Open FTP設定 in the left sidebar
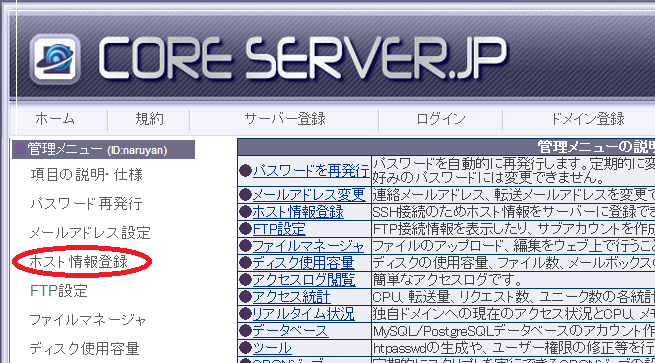This screenshot has height=363, width=655. pyautogui.click(x=59, y=291)
